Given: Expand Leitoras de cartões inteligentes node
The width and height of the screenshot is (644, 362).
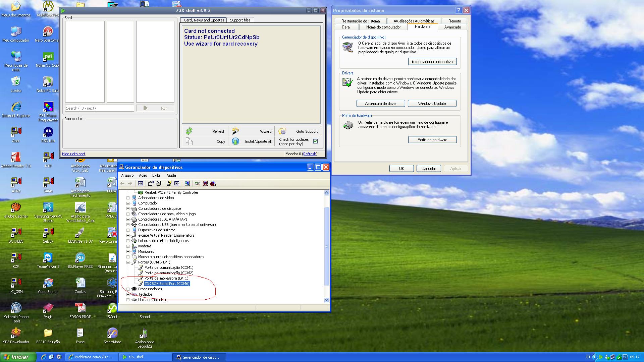Looking at the screenshot, I should [128, 241].
